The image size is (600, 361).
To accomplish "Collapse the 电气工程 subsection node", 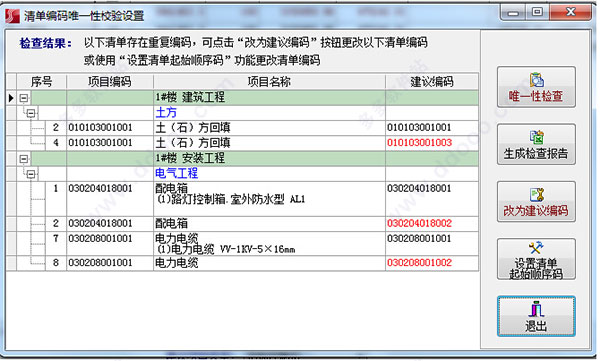I will click(31, 174).
